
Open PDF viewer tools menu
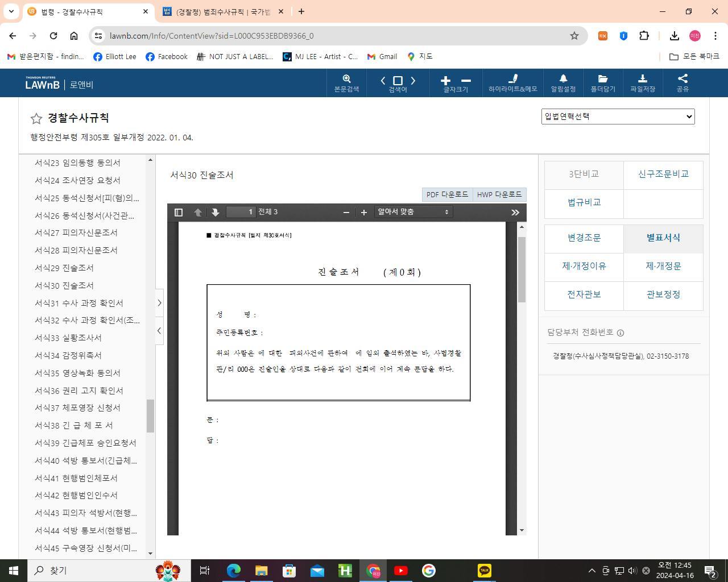[x=515, y=212]
